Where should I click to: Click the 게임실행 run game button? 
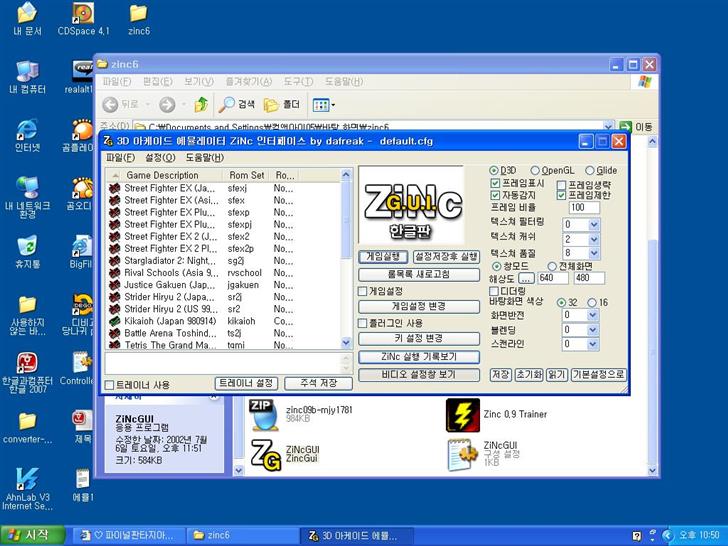click(383, 257)
